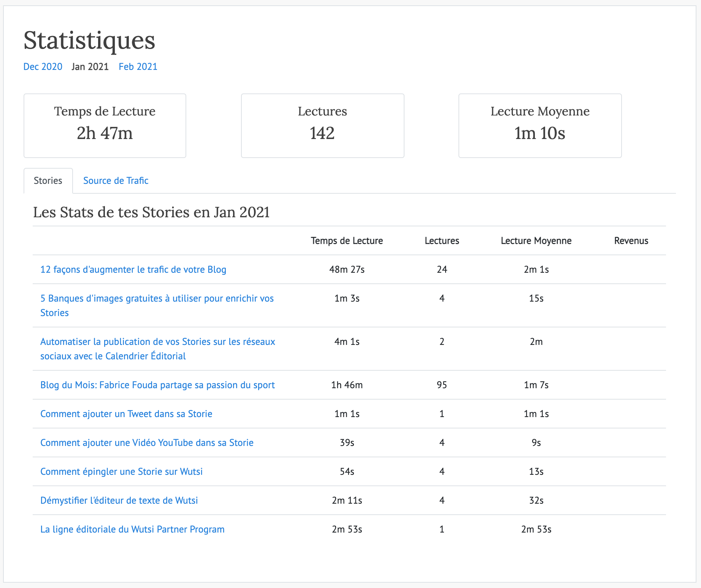This screenshot has width=701, height=588.
Task: Click the Statistiques page title
Action: click(89, 41)
